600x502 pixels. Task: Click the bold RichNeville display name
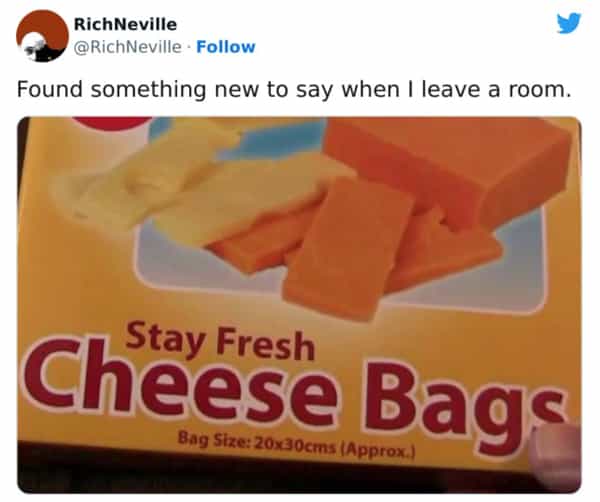click(125, 24)
